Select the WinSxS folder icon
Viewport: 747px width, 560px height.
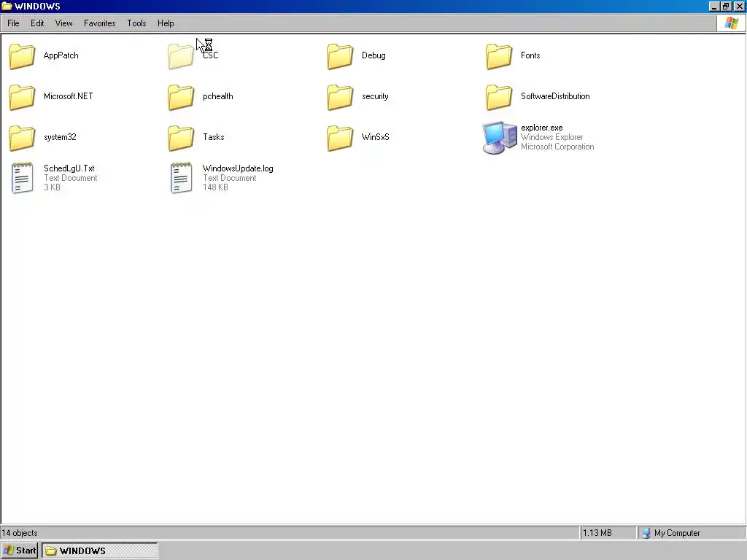tap(340, 138)
